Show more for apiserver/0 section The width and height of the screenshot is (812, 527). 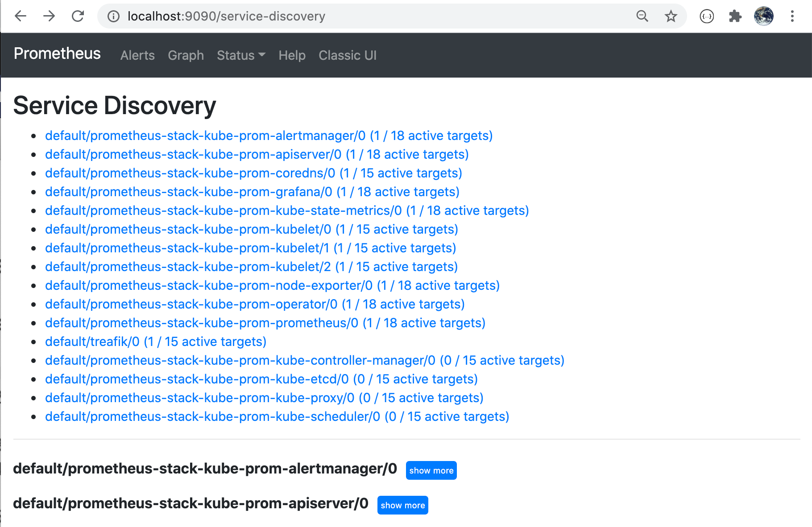point(402,505)
